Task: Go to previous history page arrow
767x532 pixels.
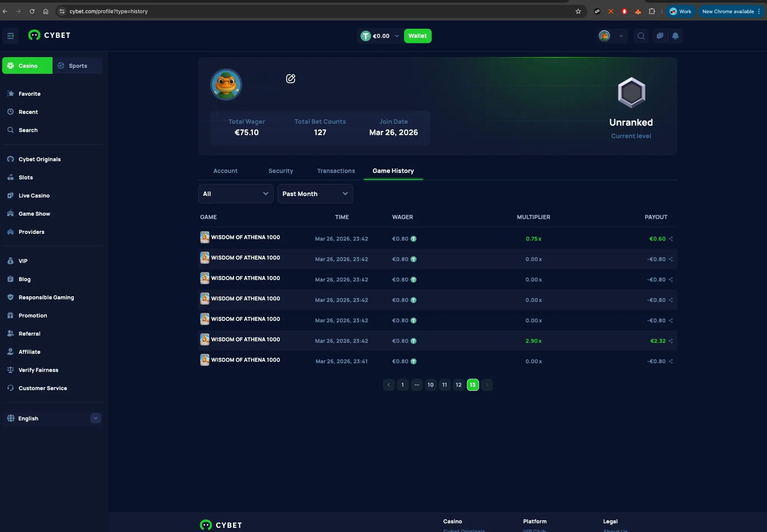Action: (x=388, y=385)
